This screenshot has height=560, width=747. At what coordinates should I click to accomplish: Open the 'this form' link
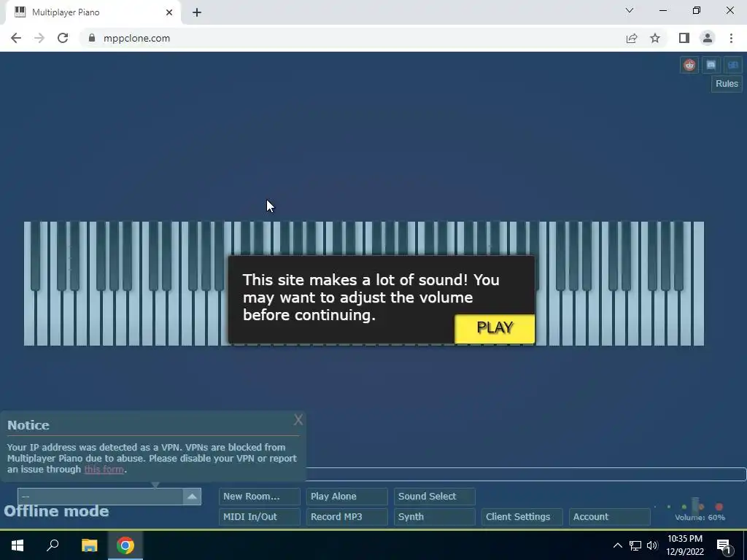point(104,470)
